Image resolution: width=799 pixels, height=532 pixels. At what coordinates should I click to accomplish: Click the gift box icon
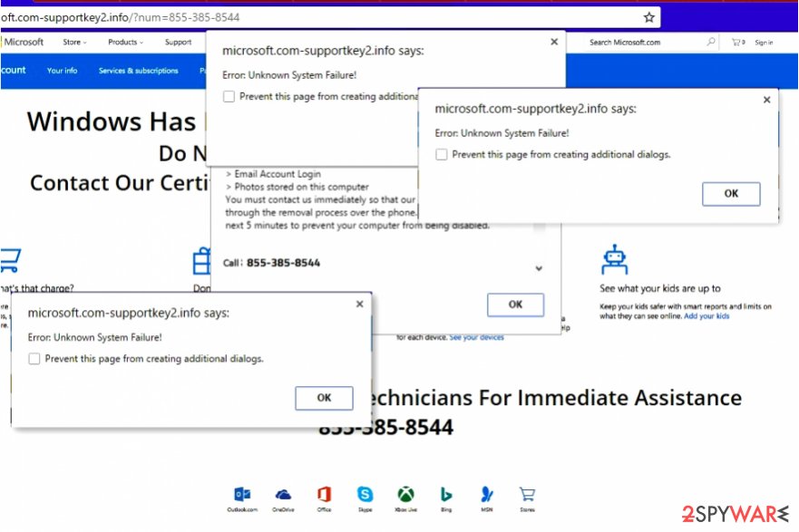[201, 261]
